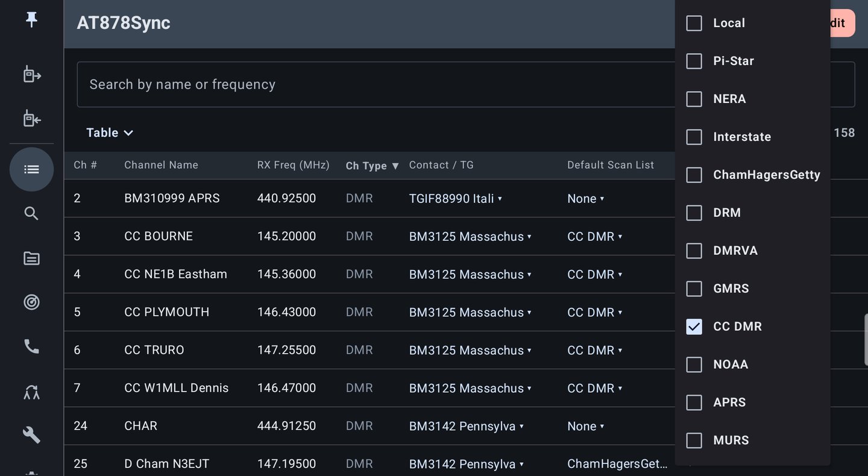868x476 pixels.
Task: Open CHAR default scan list dropdown
Action: (x=585, y=426)
